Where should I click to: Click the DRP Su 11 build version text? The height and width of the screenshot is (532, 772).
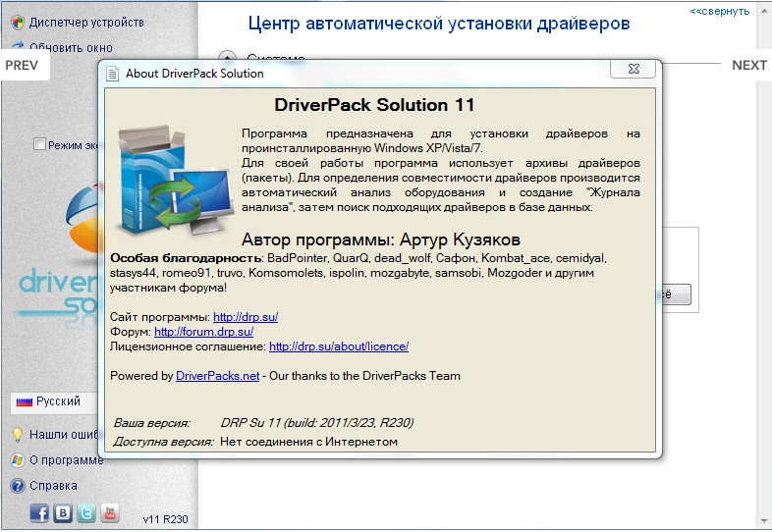point(317,423)
